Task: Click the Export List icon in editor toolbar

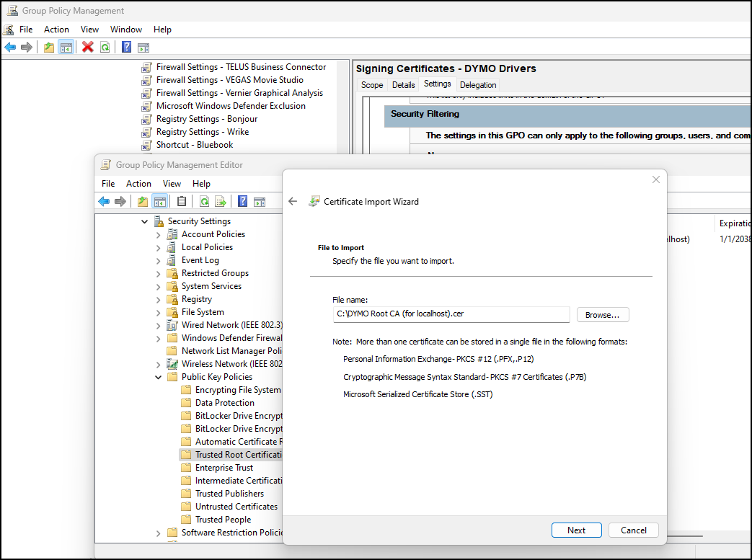Action: (x=221, y=202)
